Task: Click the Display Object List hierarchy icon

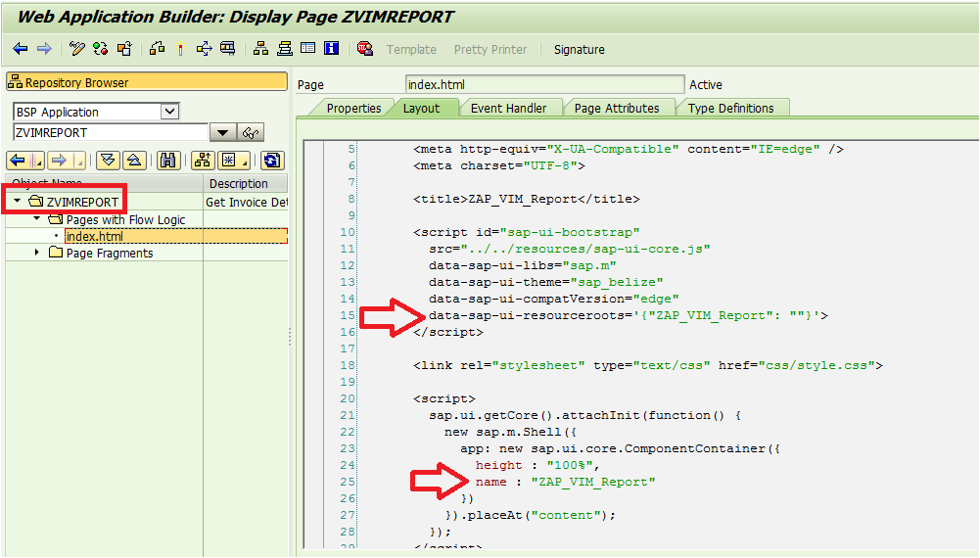Action: [260, 49]
